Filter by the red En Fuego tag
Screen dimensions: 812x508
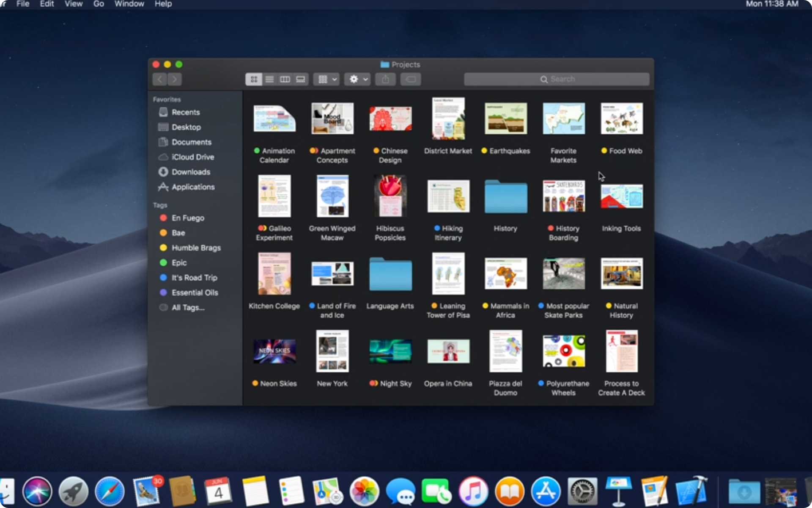188,218
